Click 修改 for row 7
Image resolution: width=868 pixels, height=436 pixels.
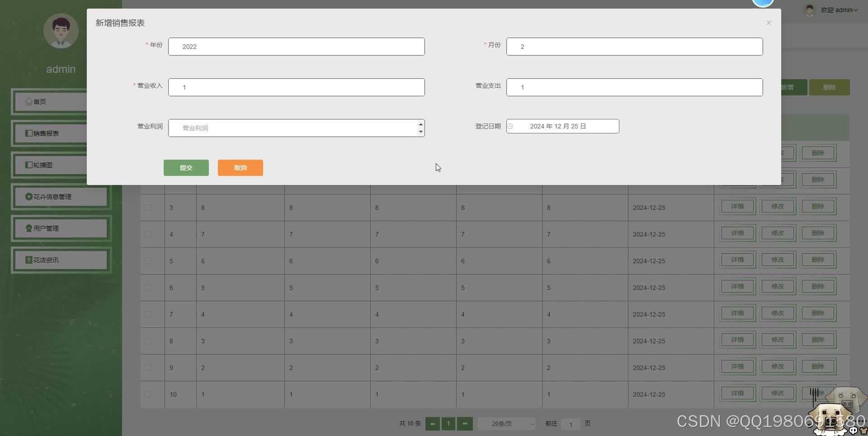coord(778,313)
